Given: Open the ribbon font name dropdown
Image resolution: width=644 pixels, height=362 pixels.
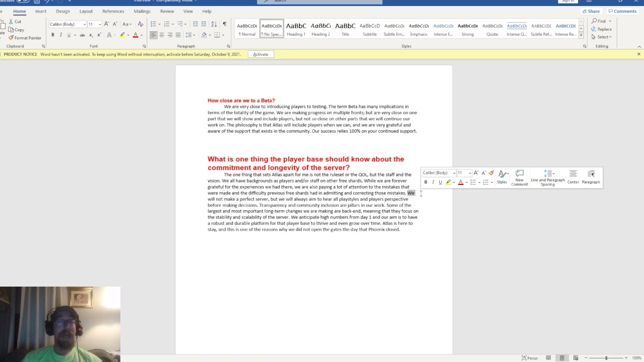Looking at the screenshot, I should [85, 24].
